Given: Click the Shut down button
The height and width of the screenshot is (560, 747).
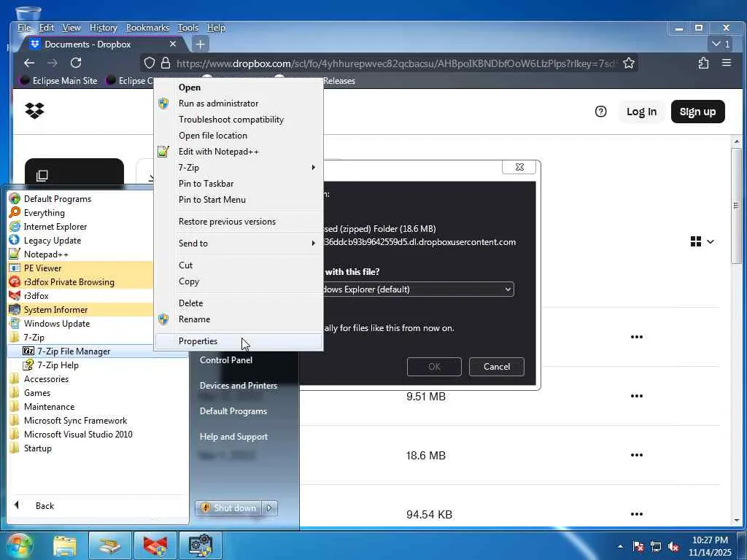Looking at the screenshot, I should (228, 508).
